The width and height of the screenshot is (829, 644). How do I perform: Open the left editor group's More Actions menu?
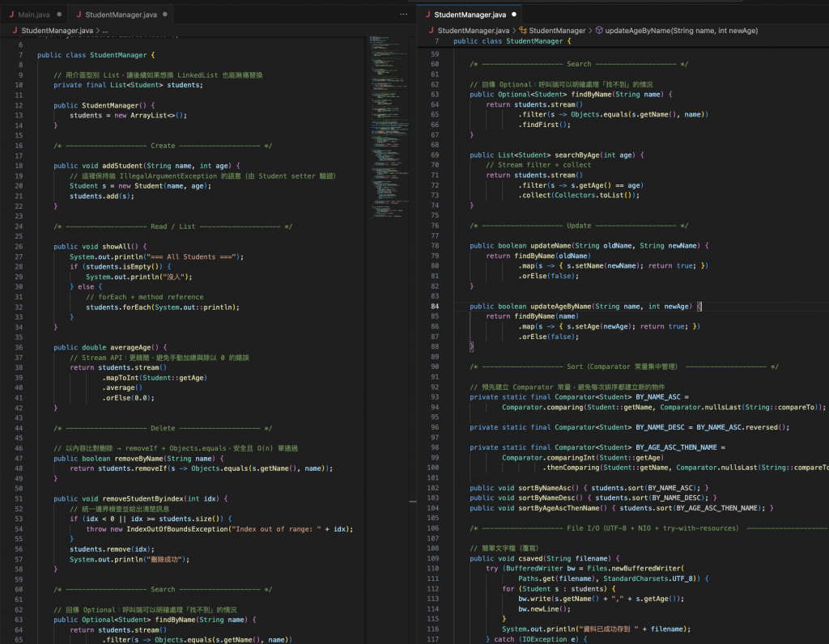tap(403, 15)
